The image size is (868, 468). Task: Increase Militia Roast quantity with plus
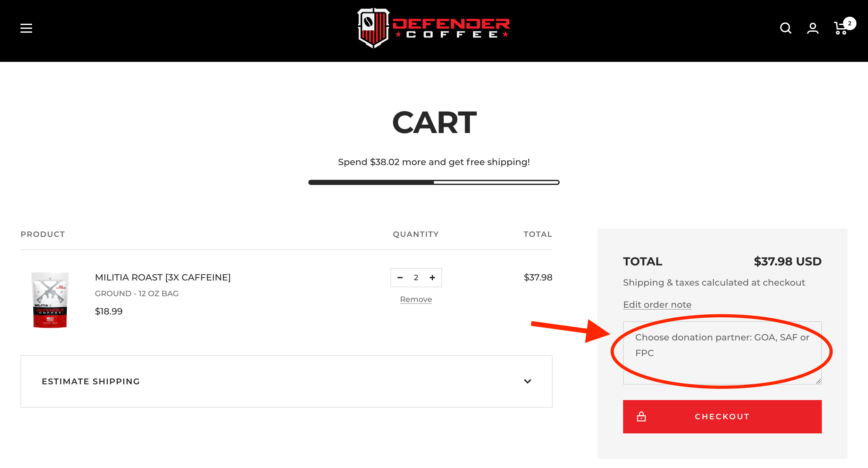(432, 278)
